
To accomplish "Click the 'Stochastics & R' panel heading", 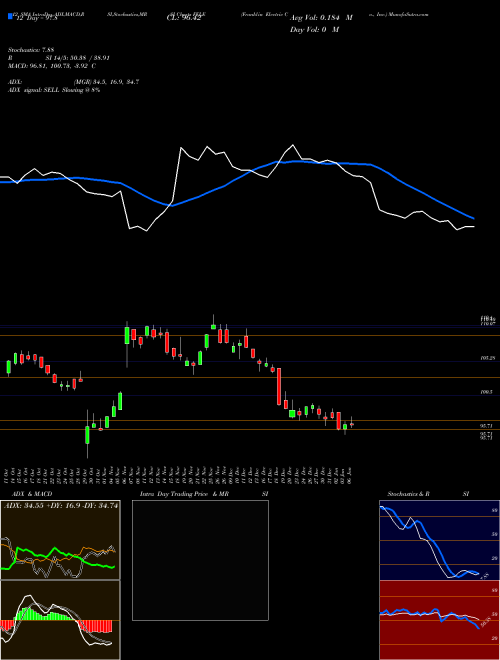I will click(409, 494).
